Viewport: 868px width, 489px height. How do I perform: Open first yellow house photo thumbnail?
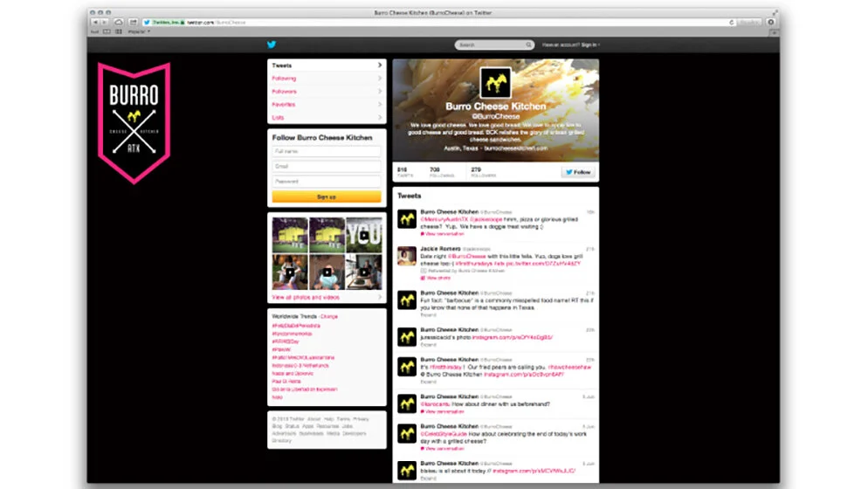tap(290, 236)
